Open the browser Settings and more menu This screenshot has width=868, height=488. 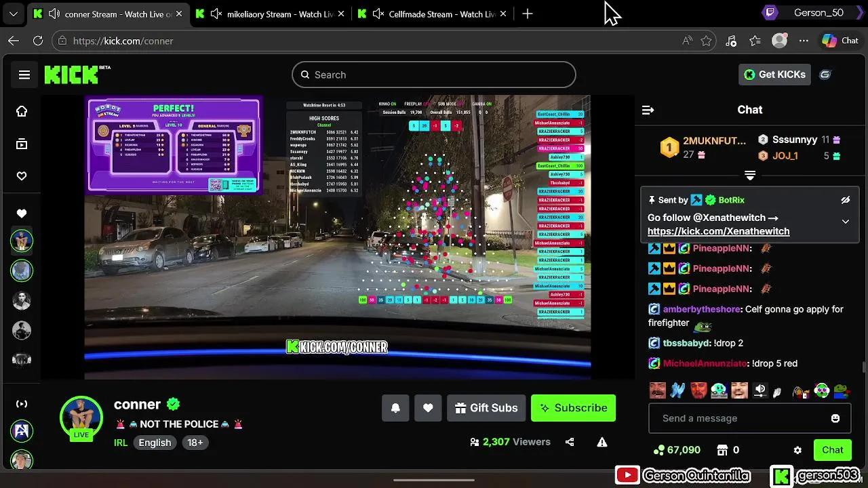804,41
